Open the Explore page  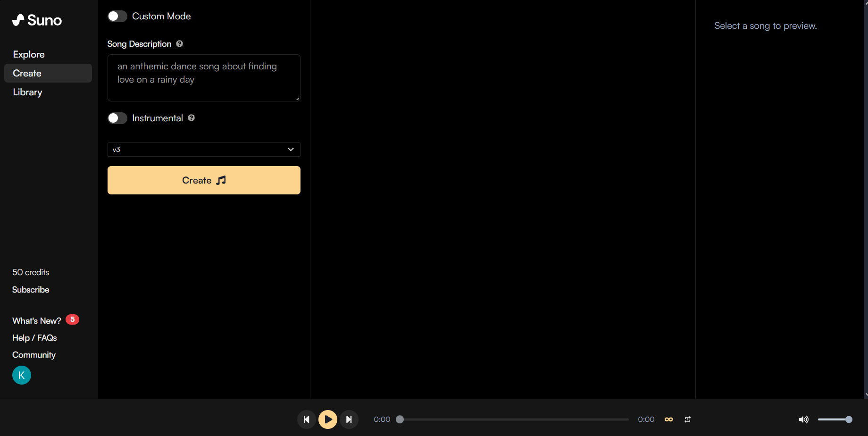pos(29,54)
